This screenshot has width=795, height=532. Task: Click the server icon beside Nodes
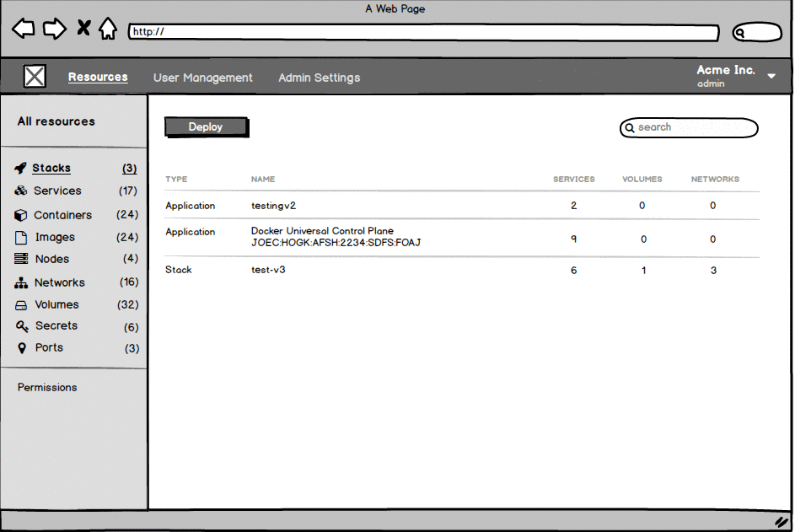pyautogui.click(x=21, y=259)
